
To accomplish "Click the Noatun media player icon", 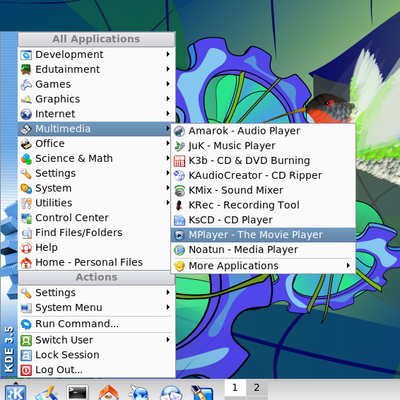I will tap(179, 250).
